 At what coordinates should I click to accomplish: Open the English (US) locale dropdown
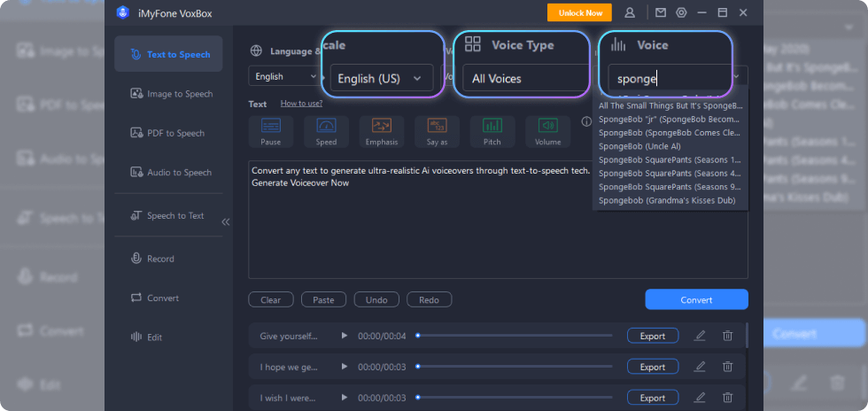coord(380,79)
